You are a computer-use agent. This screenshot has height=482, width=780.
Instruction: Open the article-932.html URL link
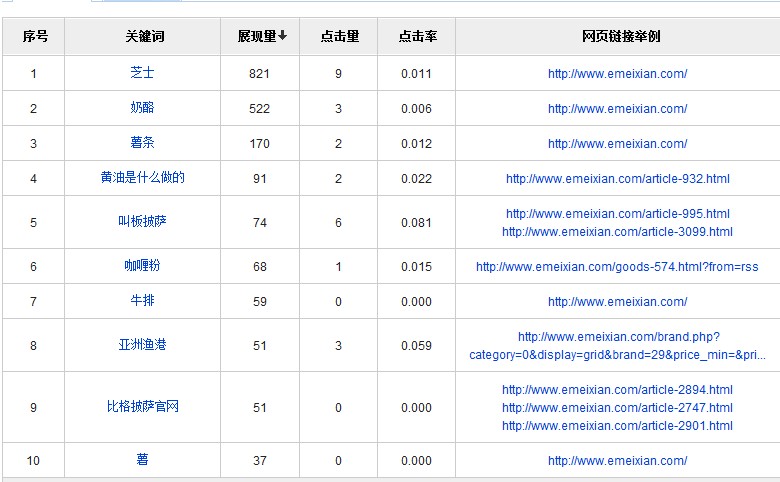[617, 179]
